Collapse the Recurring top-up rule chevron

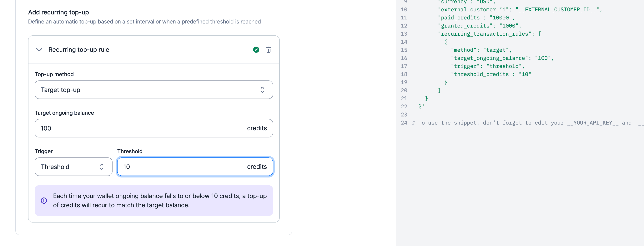(39, 50)
